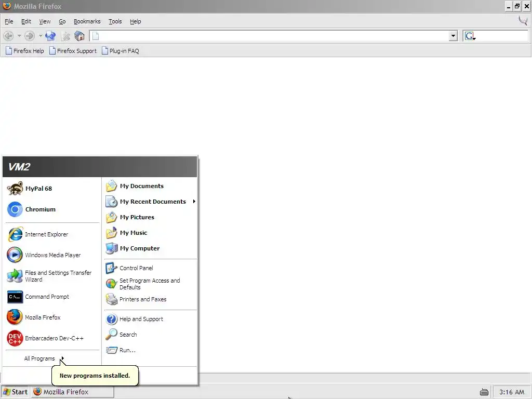Screen dimensions: 532x399
Task: Click the Forward arrow in Firefox toolbar
Action: coord(30,36)
